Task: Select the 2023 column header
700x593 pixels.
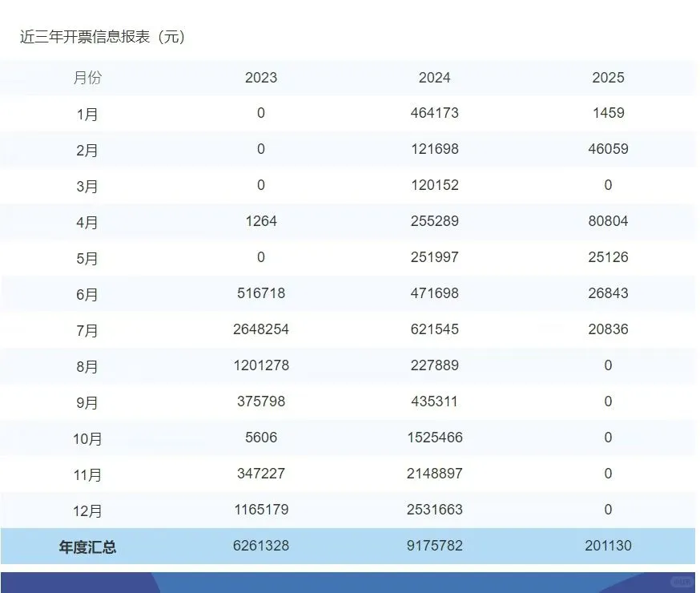Action: pyautogui.click(x=260, y=78)
